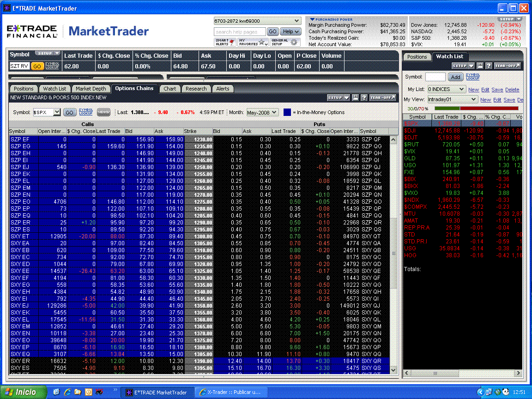Select AMAT row in watch list

coord(462,220)
